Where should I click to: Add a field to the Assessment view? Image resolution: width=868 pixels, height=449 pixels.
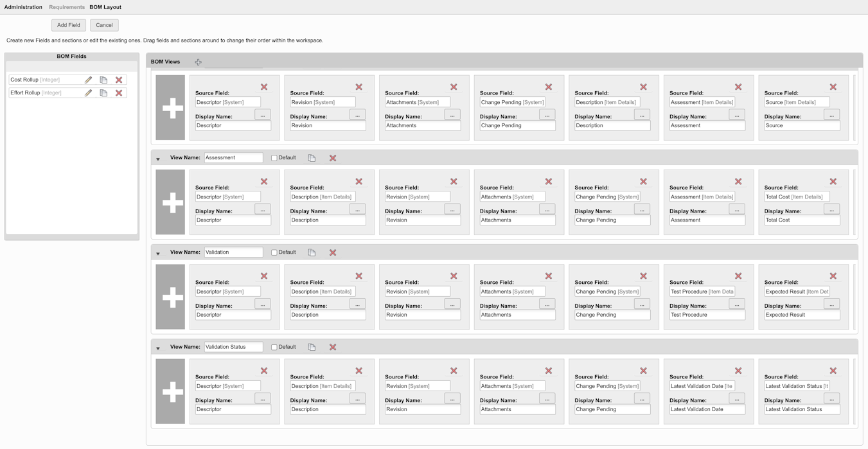(x=170, y=202)
